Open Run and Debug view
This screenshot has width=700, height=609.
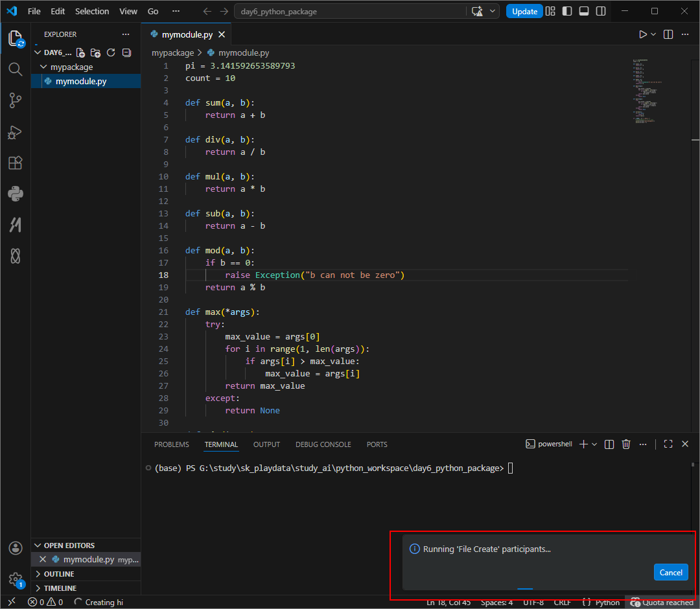(16, 132)
